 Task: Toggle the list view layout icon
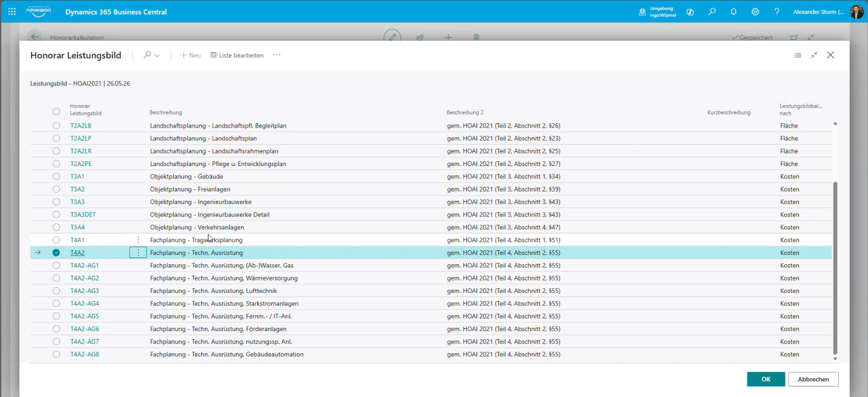798,55
